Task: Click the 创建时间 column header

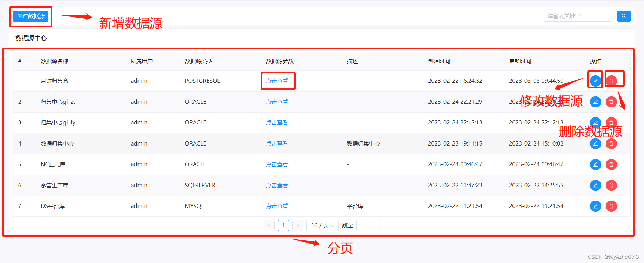Action: click(x=439, y=61)
